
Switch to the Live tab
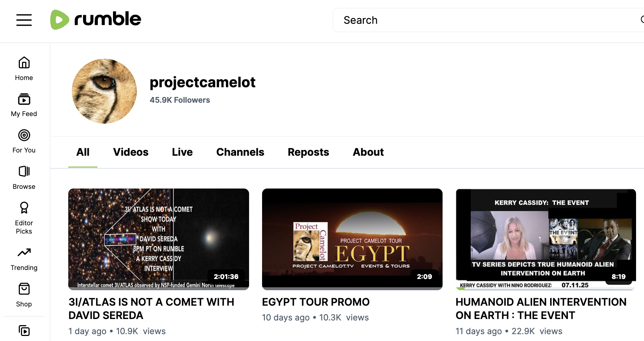coord(182,152)
